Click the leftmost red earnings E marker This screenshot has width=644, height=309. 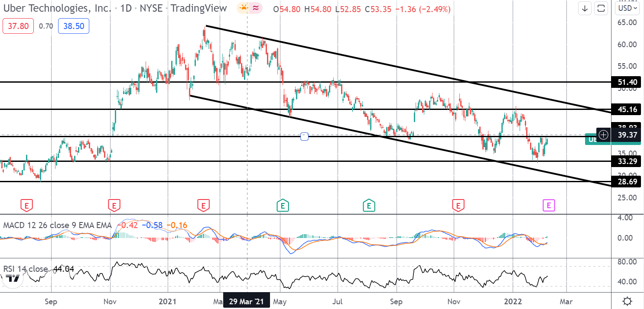pyautogui.click(x=27, y=205)
